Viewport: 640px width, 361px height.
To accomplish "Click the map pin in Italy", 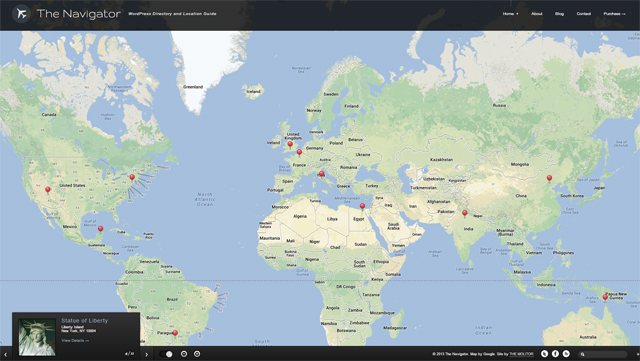I will point(322,175).
